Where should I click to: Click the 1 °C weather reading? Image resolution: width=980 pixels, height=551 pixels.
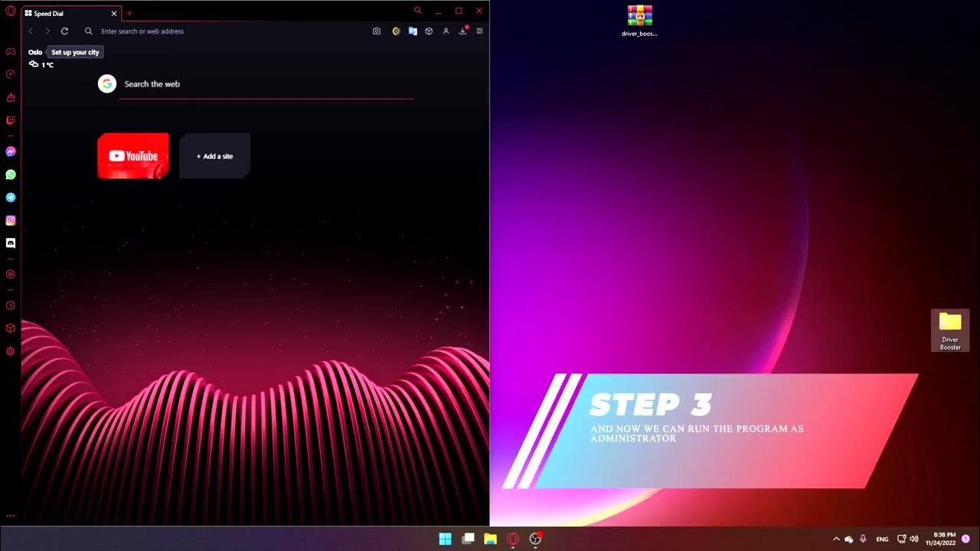pos(41,65)
